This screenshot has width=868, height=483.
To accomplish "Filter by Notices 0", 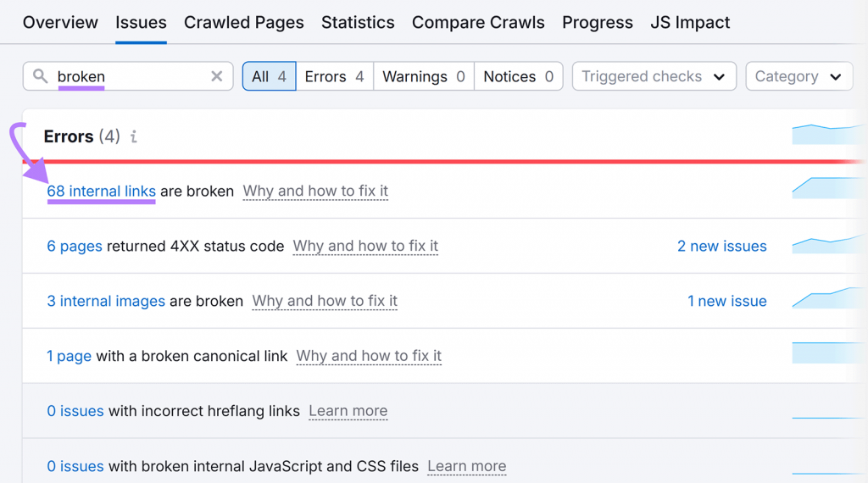I will (519, 76).
